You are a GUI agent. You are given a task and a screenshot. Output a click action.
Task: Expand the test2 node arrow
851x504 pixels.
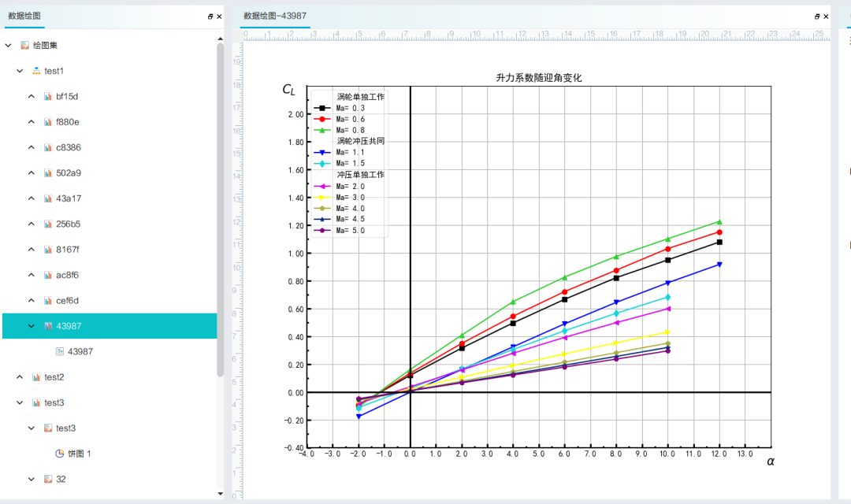pos(20,377)
